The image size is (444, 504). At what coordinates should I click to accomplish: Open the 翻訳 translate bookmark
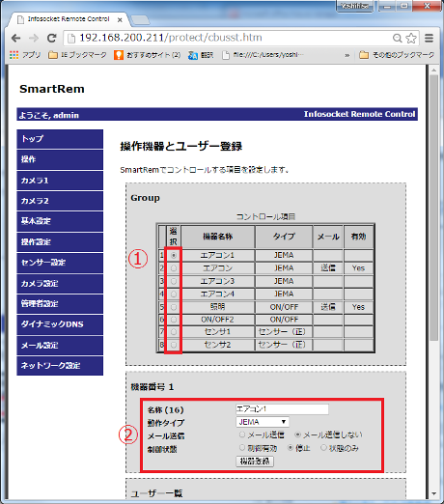tap(201, 55)
